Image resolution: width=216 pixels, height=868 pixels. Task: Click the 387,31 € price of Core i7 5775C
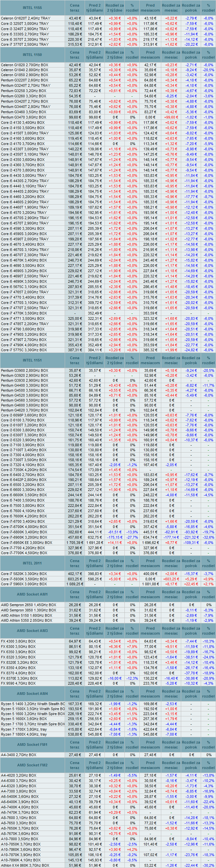(75, 350)
